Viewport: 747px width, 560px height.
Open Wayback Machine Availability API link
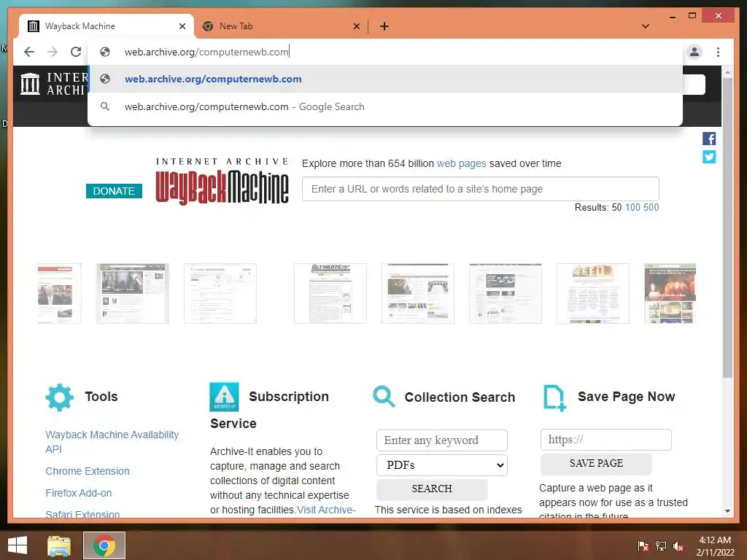[x=112, y=442]
